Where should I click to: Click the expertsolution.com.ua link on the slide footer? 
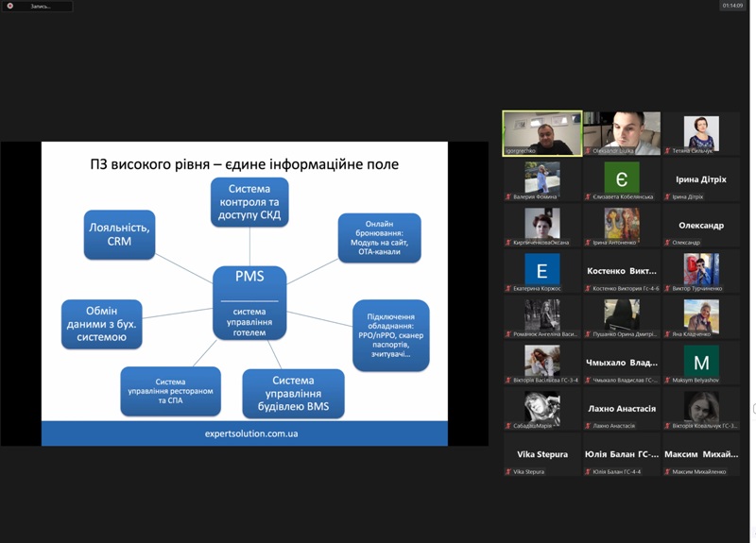pyautogui.click(x=251, y=433)
